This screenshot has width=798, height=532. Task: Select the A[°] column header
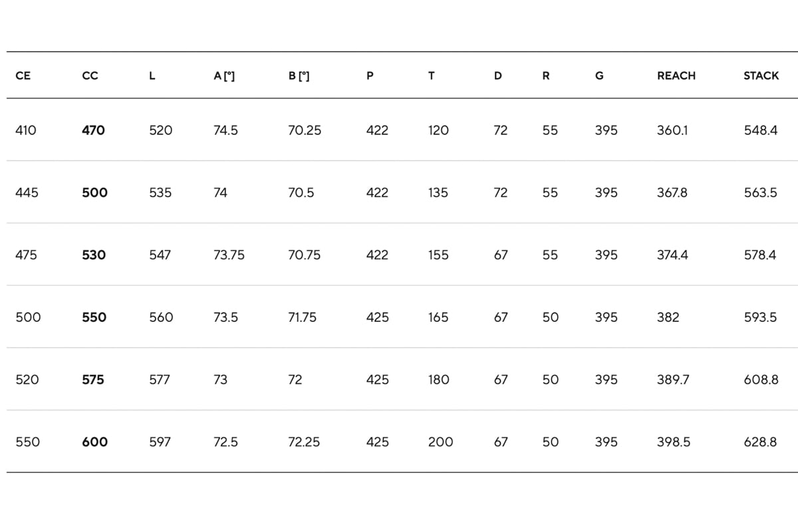(224, 76)
